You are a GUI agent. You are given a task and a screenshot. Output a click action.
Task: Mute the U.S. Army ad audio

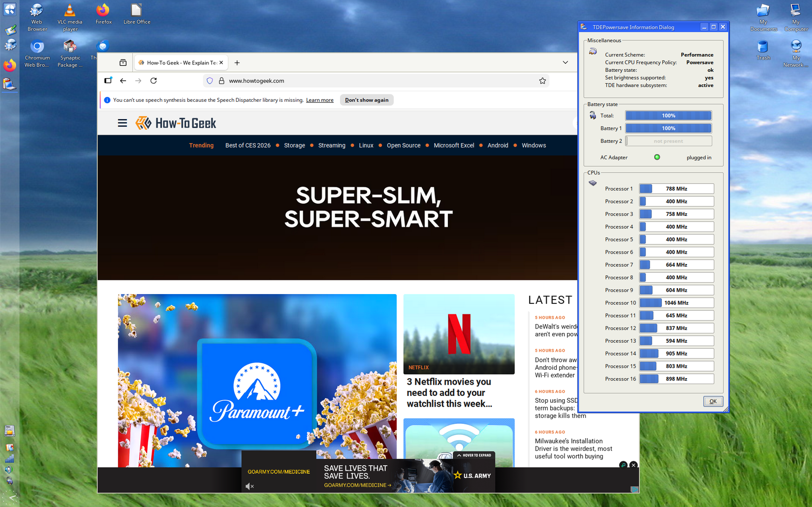pyautogui.click(x=250, y=486)
